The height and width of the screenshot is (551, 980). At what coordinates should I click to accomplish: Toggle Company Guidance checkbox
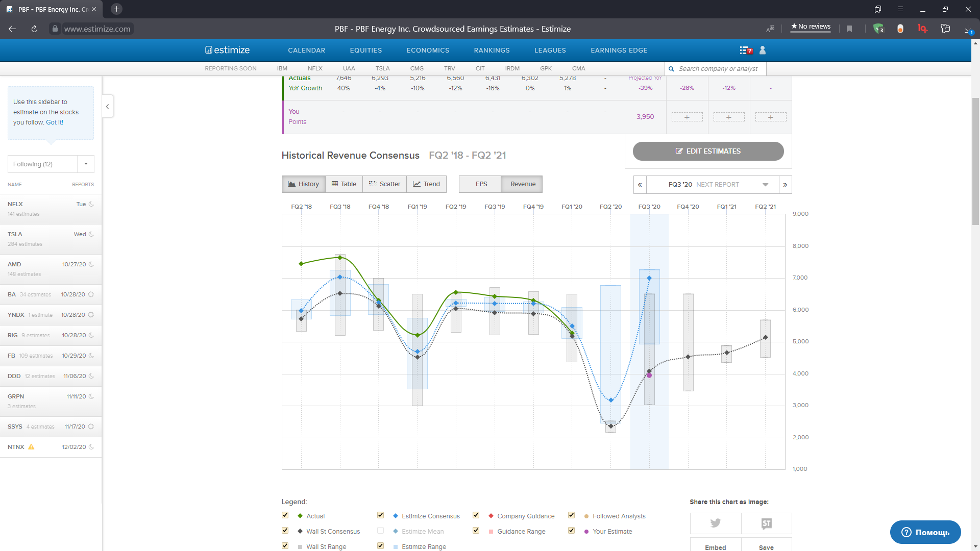[x=476, y=515]
